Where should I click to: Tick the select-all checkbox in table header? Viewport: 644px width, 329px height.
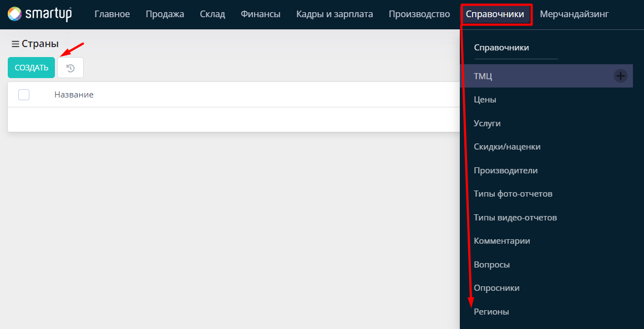pyautogui.click(x=24, y=95)
